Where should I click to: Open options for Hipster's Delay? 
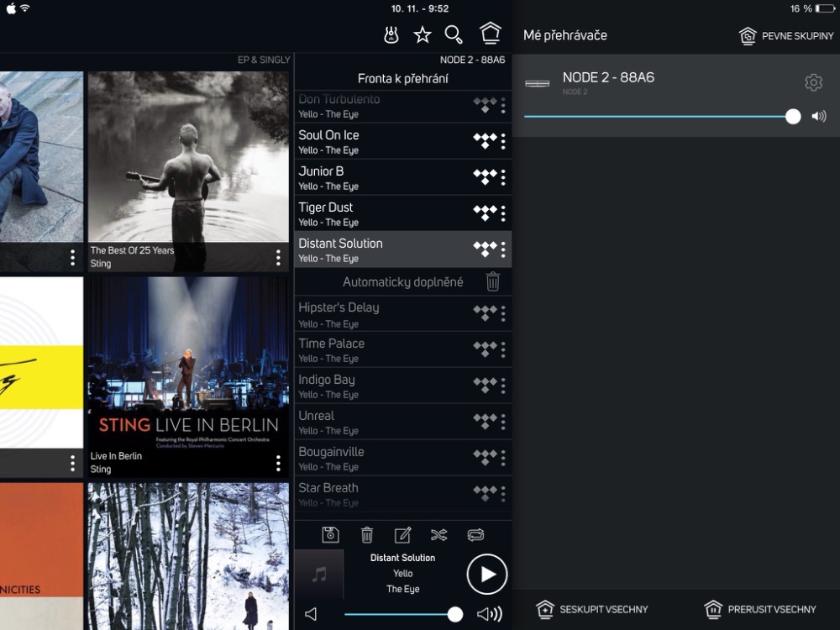[x=503, y=314]
